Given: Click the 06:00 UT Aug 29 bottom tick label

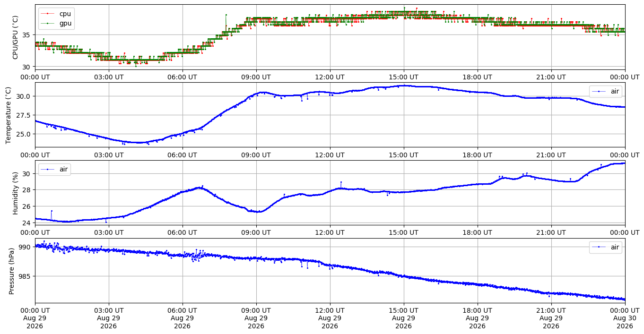Looking at the screenshot, I should pos(183,318).
